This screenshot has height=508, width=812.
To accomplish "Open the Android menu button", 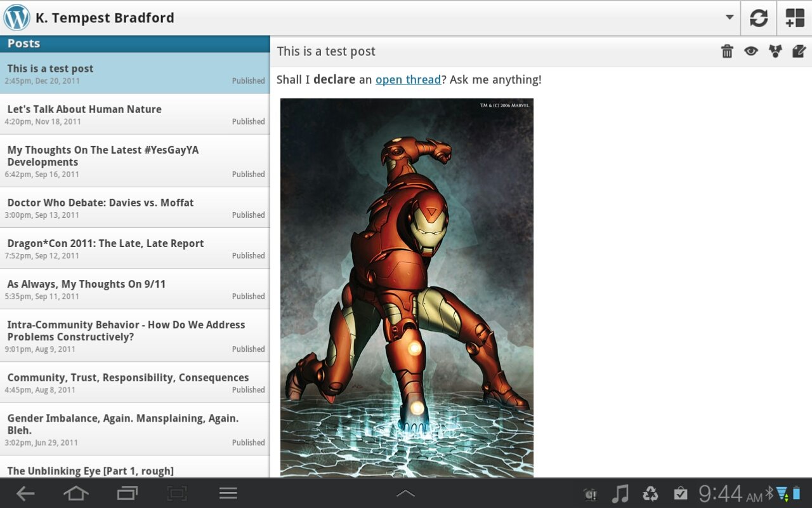I will tap(228, 493).
